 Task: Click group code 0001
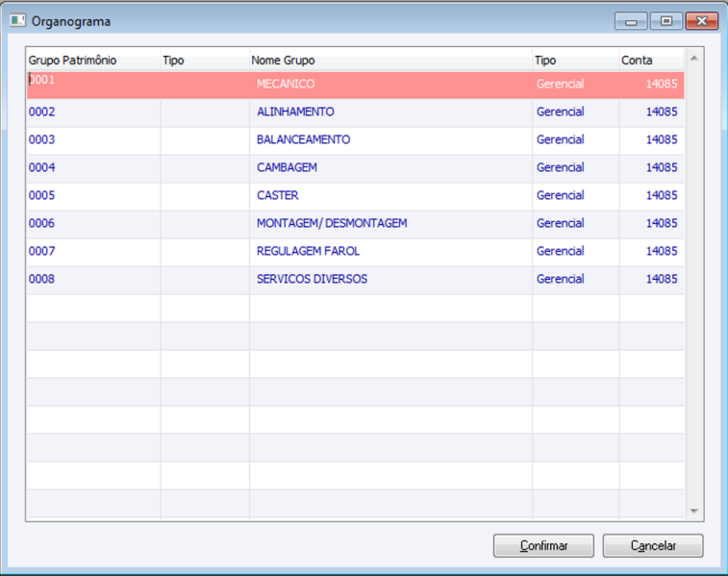41,80
